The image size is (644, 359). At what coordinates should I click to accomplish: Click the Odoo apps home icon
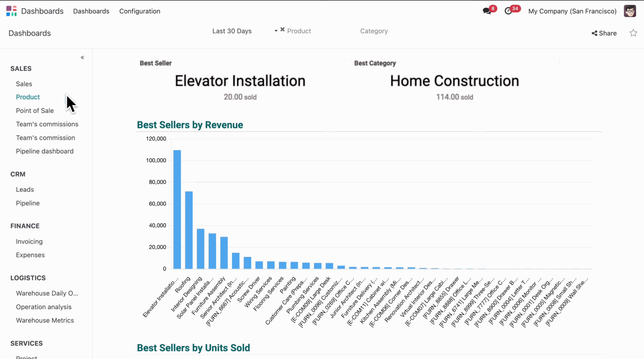pos(11,11)
